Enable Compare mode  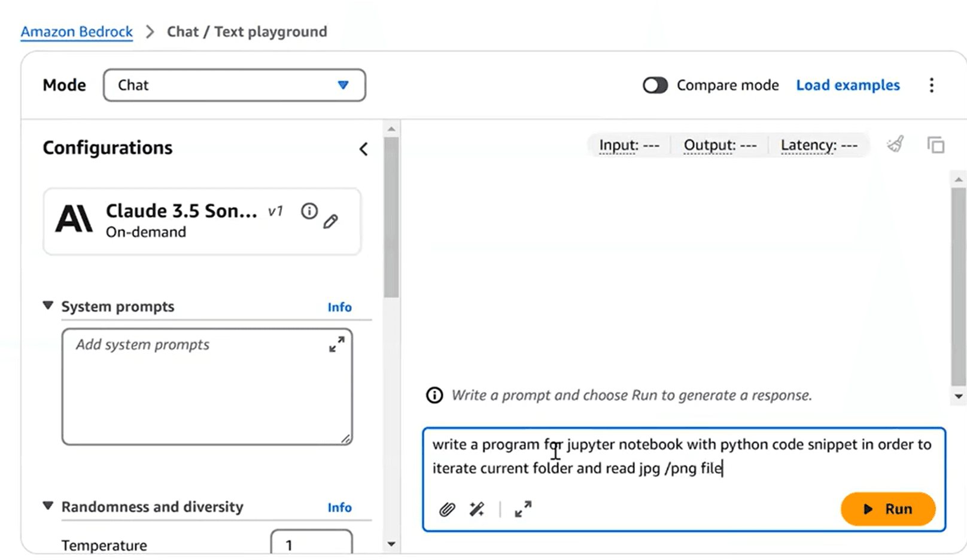coord(655,85)
